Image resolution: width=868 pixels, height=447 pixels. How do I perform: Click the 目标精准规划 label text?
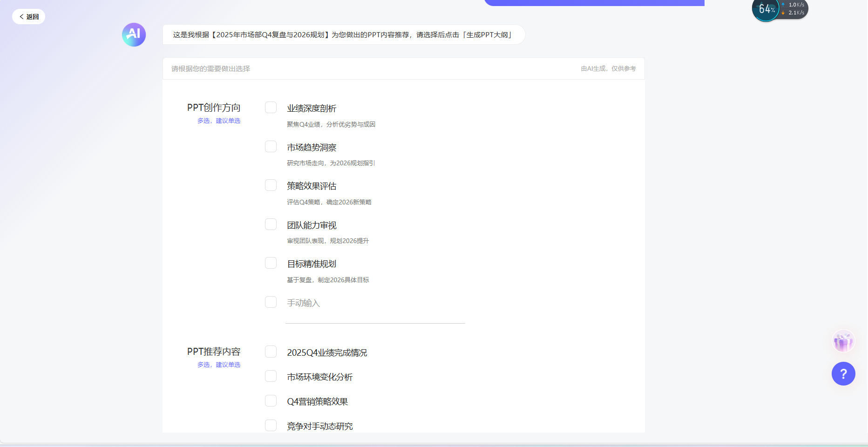coord(312,264)
